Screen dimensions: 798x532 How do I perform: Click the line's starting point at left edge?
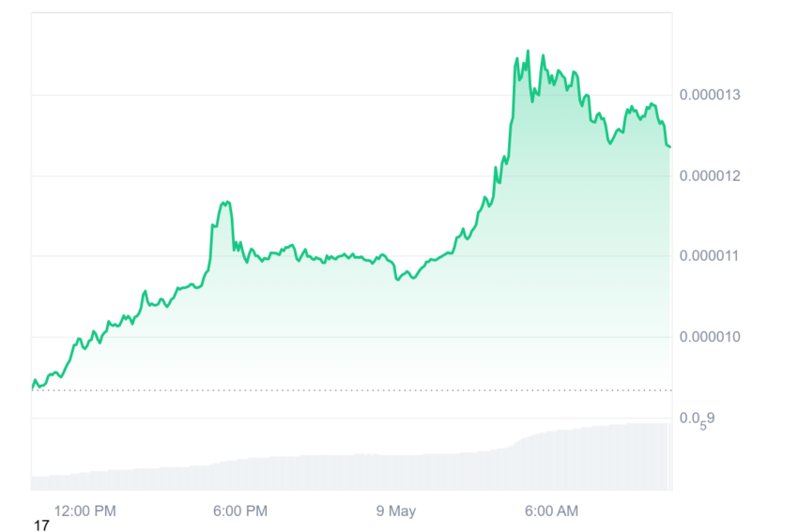pos(33,389)
